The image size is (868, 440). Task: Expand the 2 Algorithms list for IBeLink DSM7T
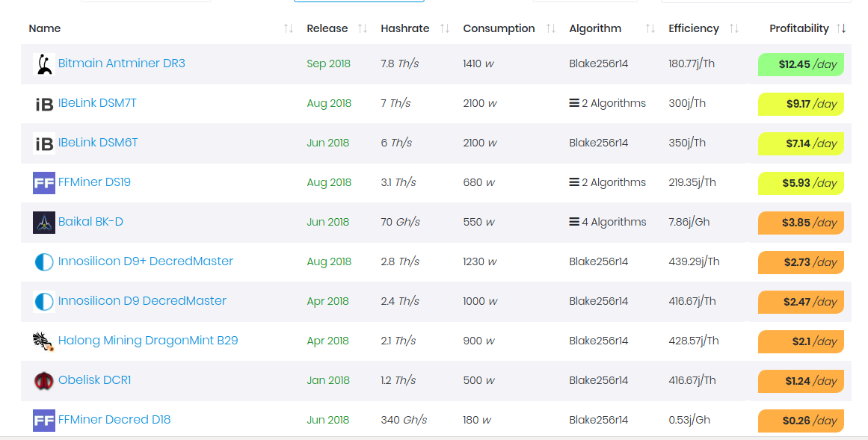coord(607,103)
